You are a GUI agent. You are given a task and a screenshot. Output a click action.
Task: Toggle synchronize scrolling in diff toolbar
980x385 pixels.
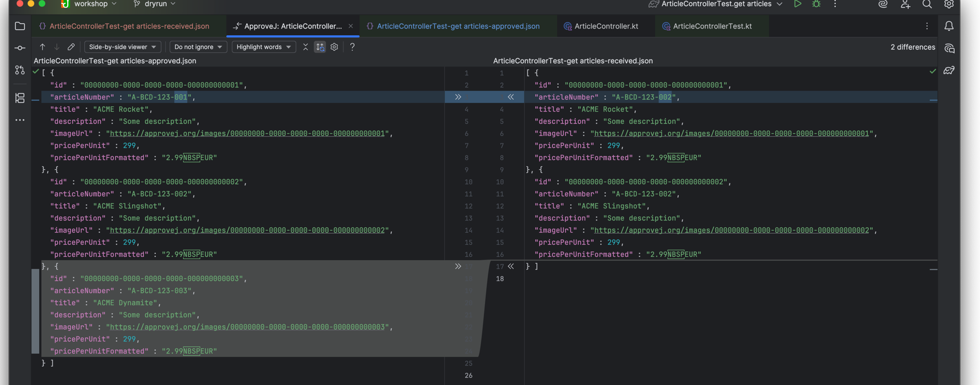click(x=320, y=47)
